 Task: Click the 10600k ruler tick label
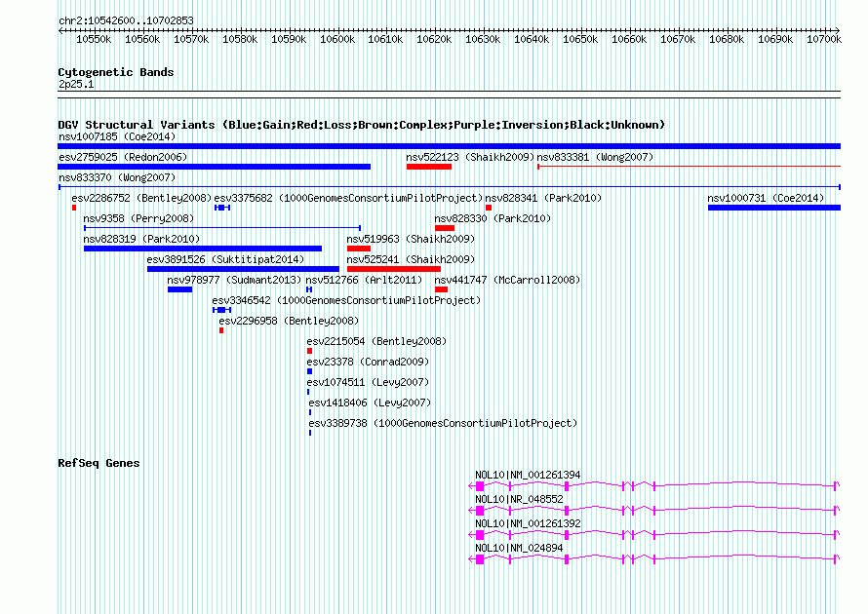[337, 39]
